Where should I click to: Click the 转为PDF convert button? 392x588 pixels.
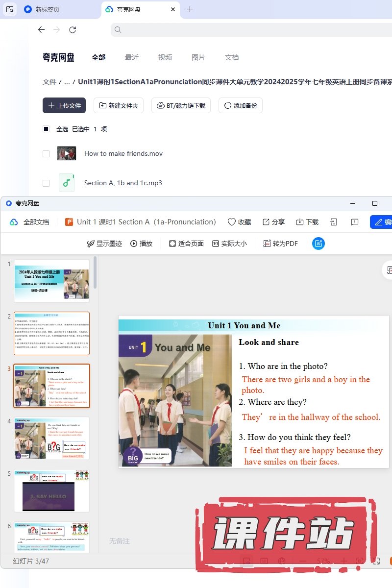[280, 244]
